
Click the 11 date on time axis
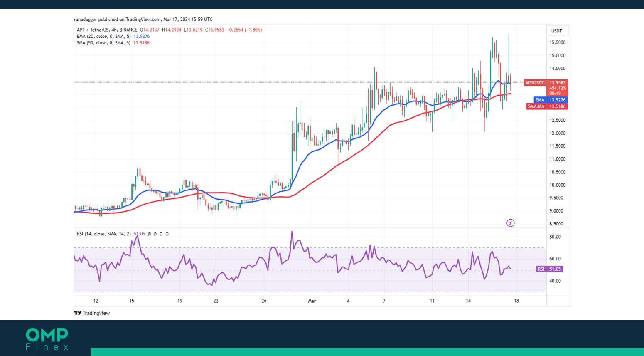click(432, 301)
